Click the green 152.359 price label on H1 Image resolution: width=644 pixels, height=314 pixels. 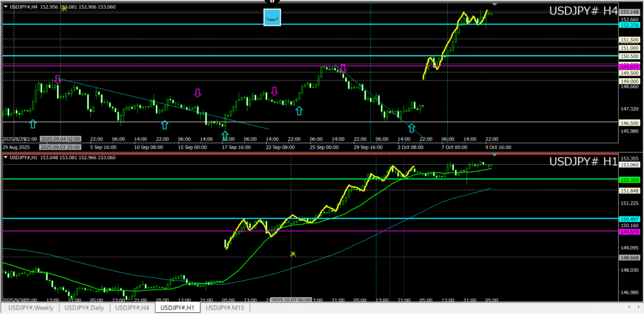point(630,179)
